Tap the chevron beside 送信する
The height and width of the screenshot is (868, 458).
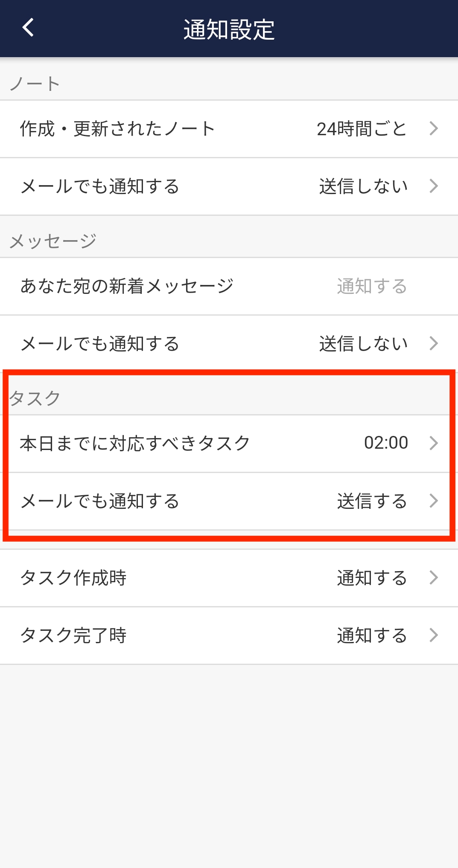tap(435, 502)
